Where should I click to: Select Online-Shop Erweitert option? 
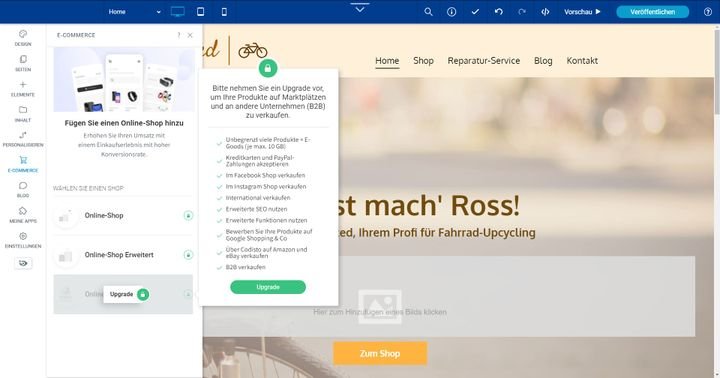pos(123,255)
